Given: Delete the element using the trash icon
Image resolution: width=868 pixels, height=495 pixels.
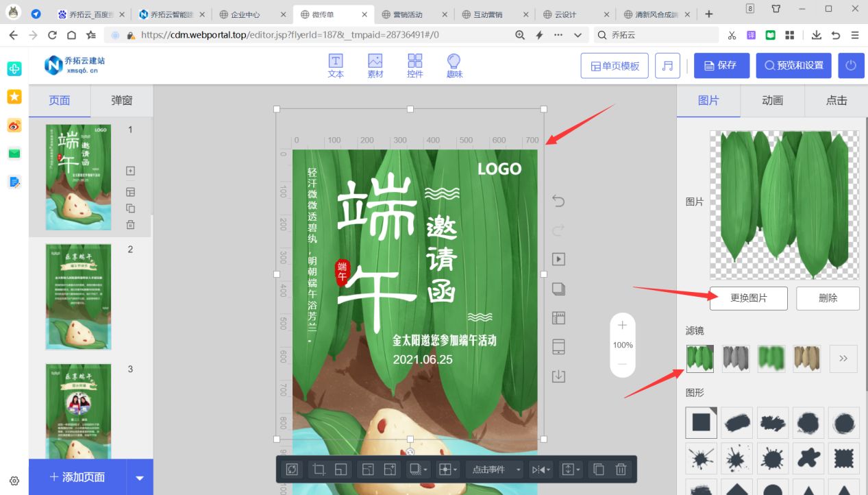Looking at the screenshot, I should pyautogui.click(x=621, y=469).
